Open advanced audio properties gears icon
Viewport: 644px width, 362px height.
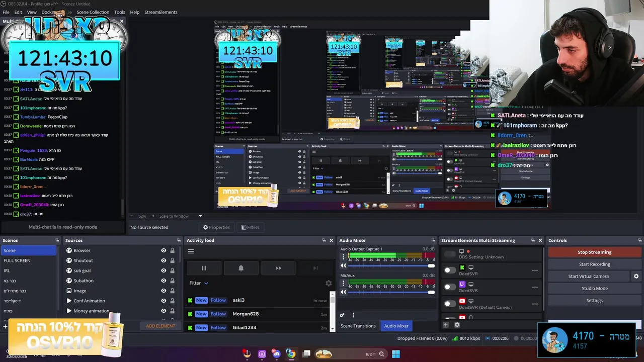[x=342, y=315]
